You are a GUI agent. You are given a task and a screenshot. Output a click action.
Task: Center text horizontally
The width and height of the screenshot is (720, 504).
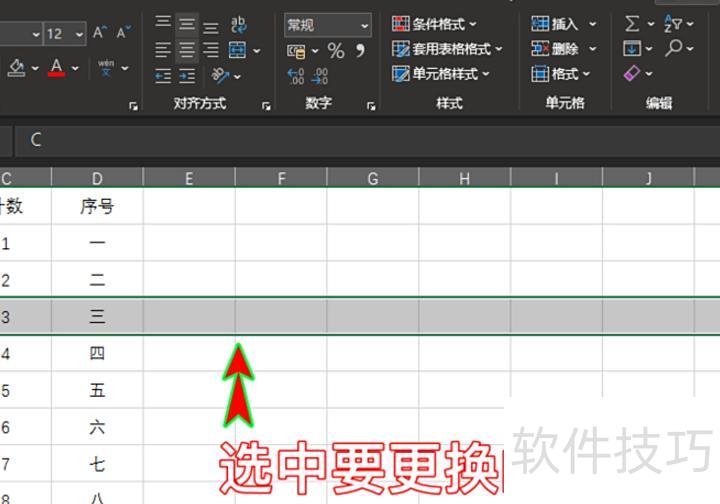(186, 50)
